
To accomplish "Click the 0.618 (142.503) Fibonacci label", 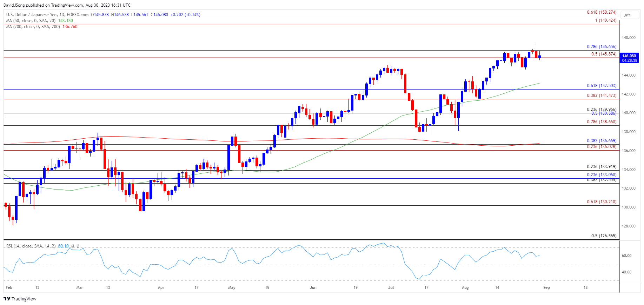I will [x=602, y=86].
